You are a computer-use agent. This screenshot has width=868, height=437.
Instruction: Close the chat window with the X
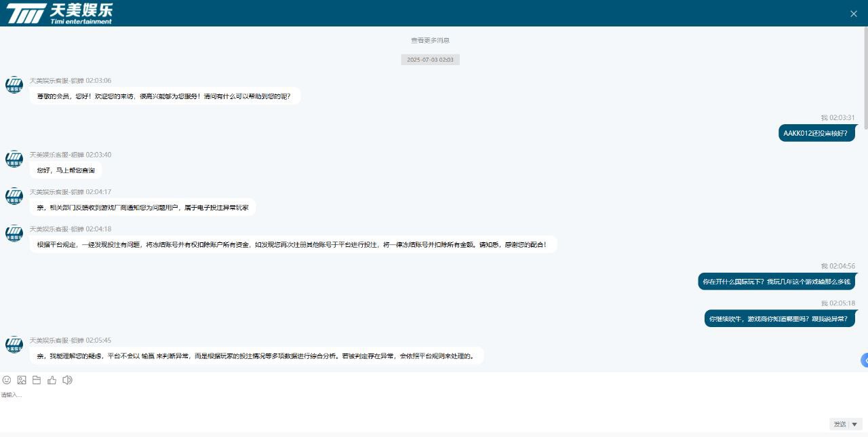click(x=854, y=14)
